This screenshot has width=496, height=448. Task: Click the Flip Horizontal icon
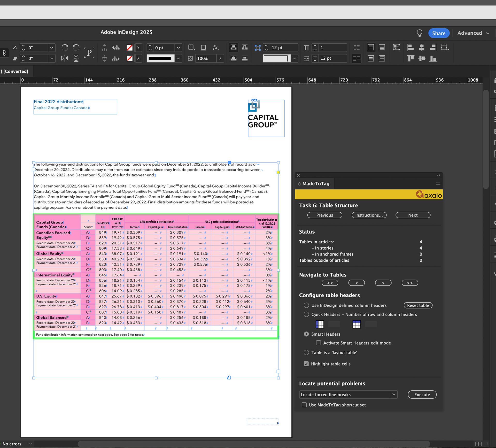point(65,58)
